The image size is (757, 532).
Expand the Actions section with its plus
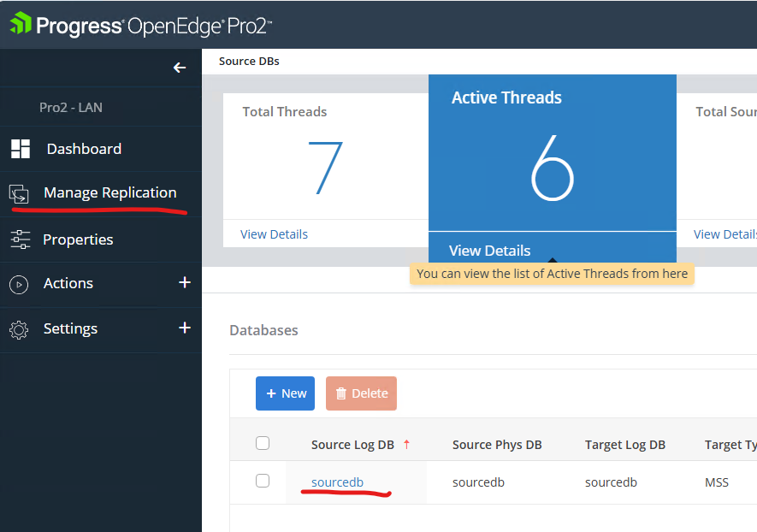185,283
